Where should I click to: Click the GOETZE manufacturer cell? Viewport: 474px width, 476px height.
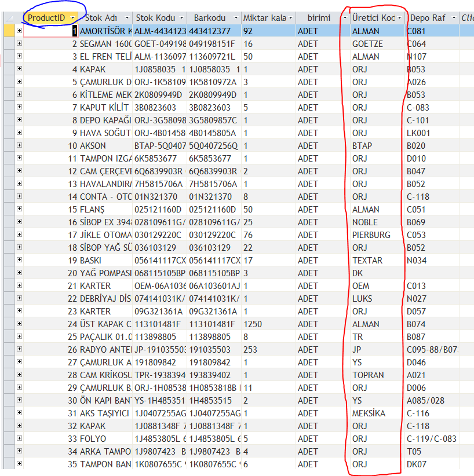[377, 43]
